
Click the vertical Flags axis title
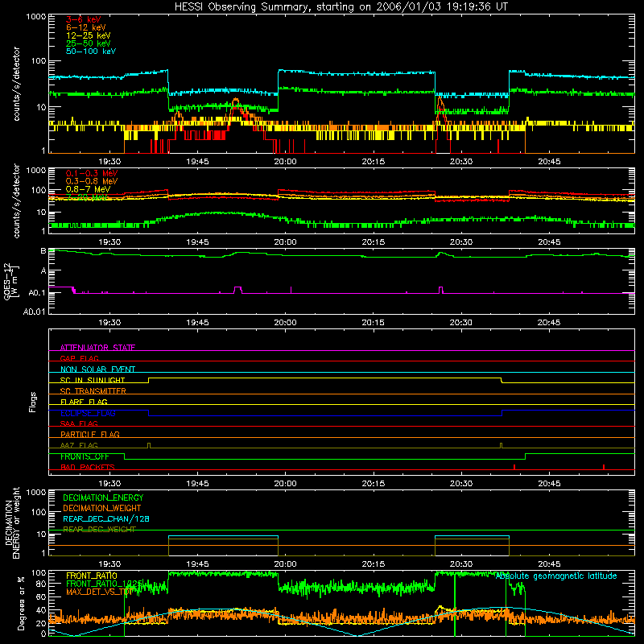tap(33, 402)
